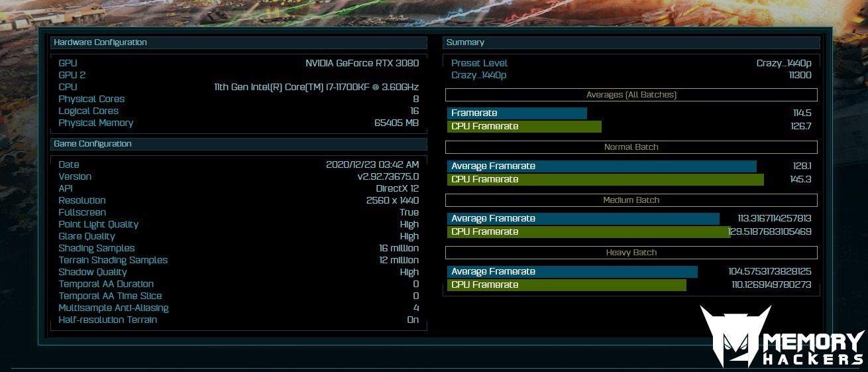Click the Heavy Batch CPU Framerate bar
Viewport: 868px width, 372px height.
(x=567, y=285)
